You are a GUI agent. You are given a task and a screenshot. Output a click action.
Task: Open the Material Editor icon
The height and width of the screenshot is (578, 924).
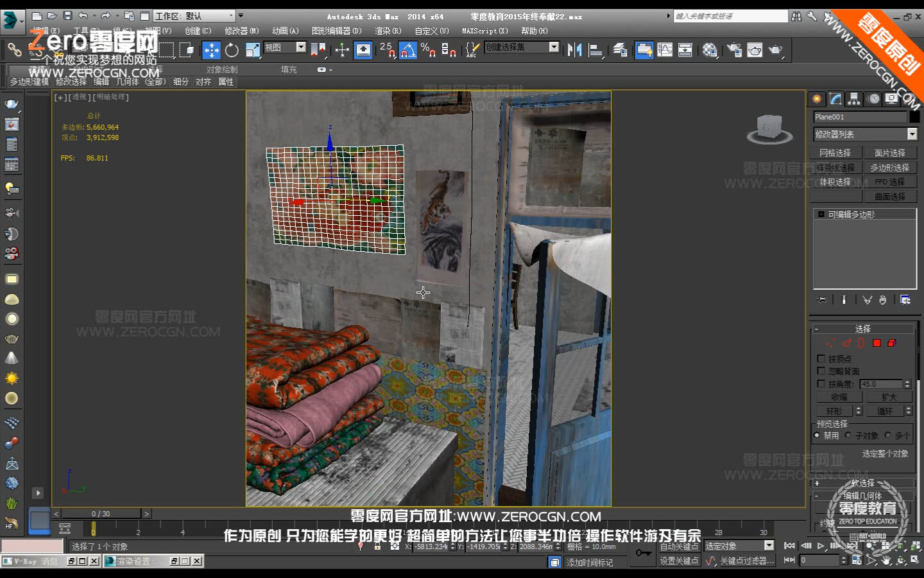pos(710,50)
